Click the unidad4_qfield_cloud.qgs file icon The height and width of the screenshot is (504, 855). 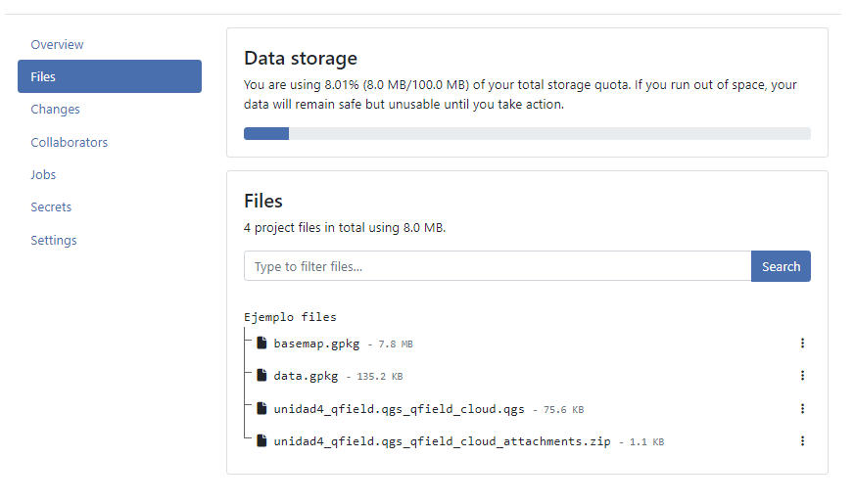[261, 408]
